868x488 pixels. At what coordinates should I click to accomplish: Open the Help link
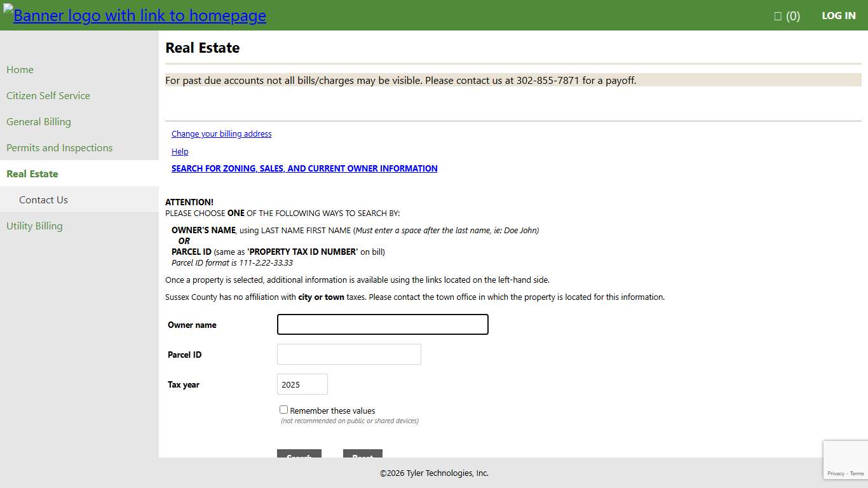[180, 152]
